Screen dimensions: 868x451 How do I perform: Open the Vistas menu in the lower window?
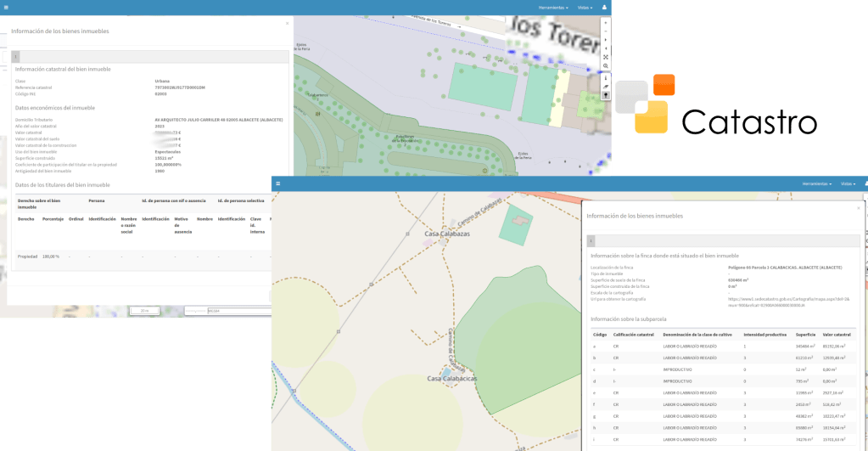(x=848, y=183)
